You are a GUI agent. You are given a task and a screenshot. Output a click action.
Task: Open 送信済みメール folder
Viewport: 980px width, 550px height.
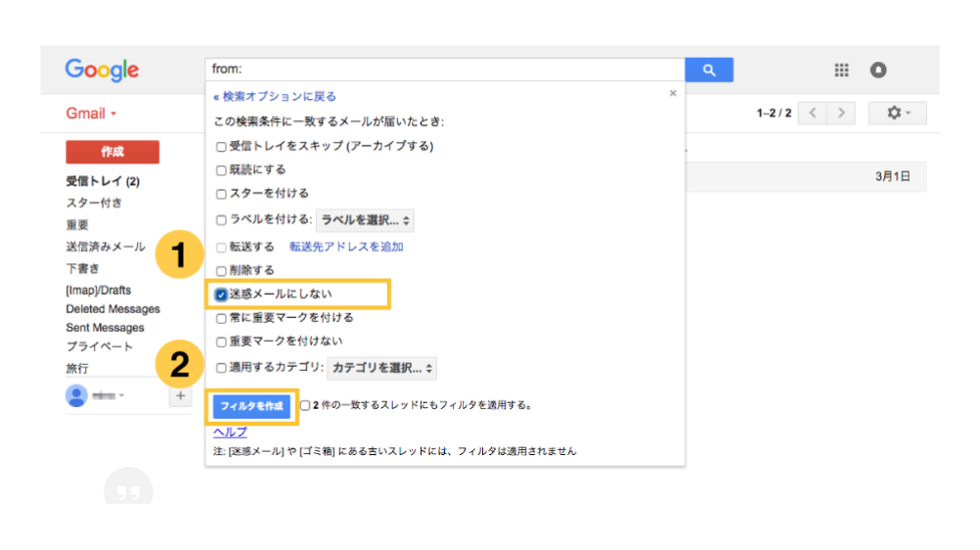(105, 247)
